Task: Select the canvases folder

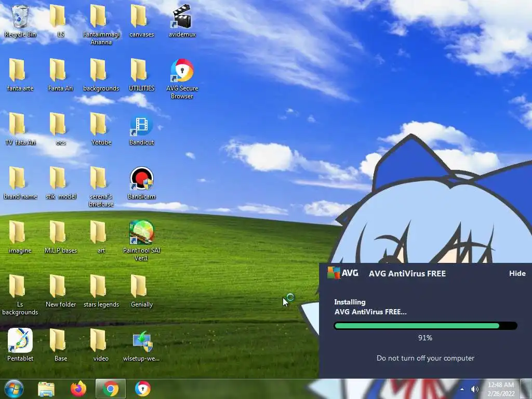Action: pyautogui.click(x=141, y=20)
